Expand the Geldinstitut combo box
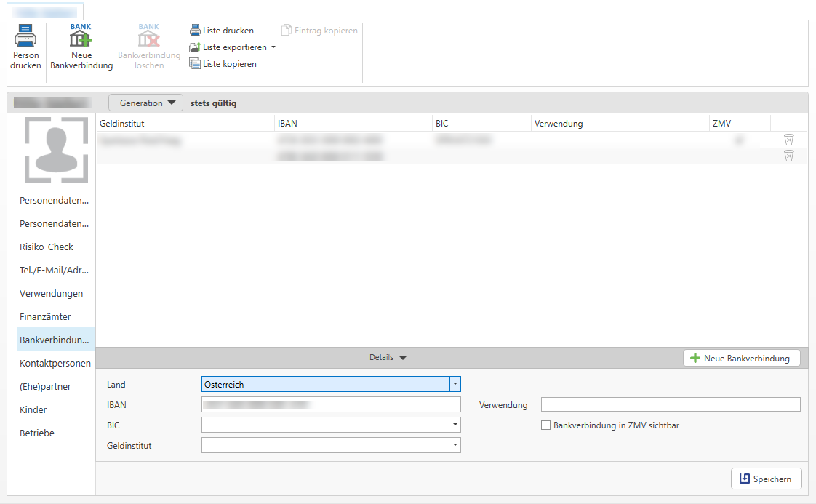816x504 pixels. coord(455,445)
